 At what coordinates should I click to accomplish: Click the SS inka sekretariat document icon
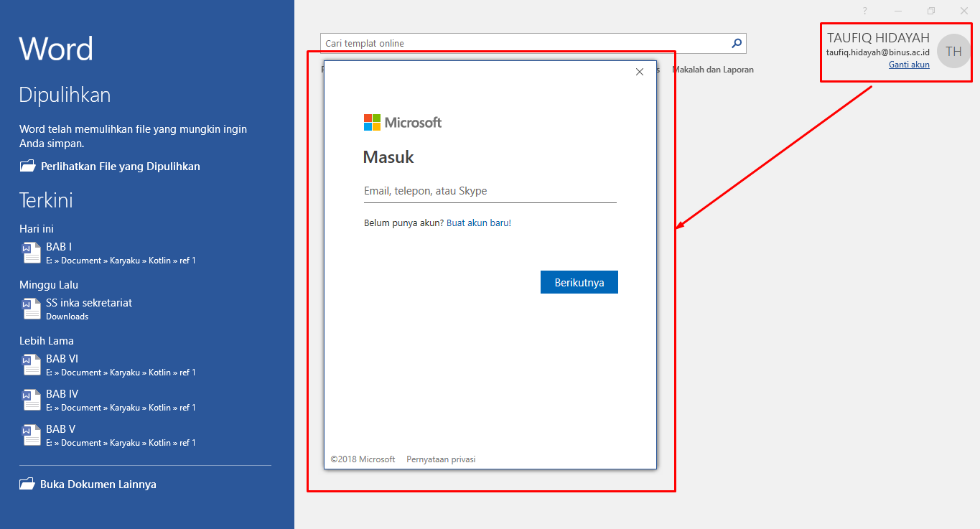click(32, 309)
